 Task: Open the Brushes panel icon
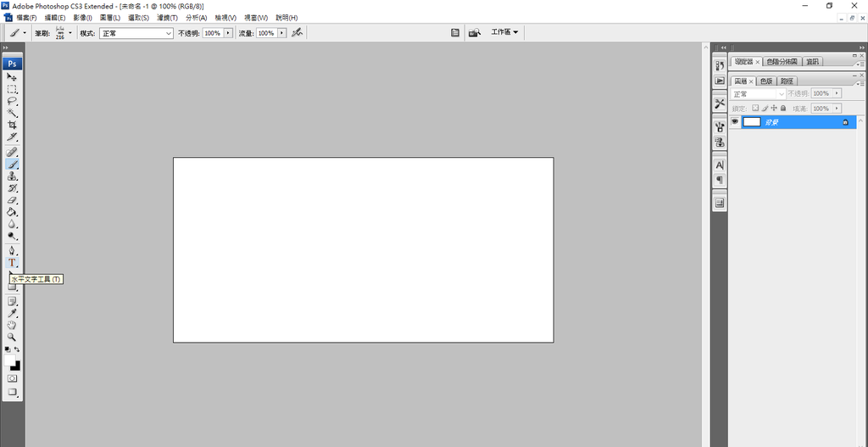720,127
